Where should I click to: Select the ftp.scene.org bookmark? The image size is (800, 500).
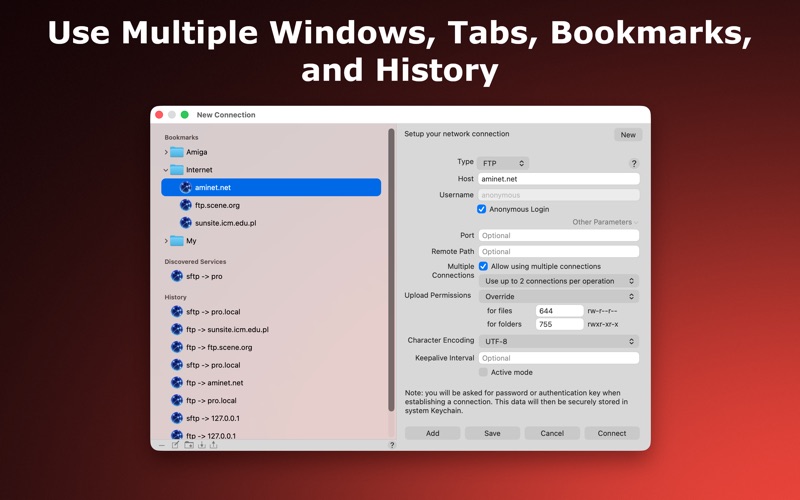coord(271,205)
